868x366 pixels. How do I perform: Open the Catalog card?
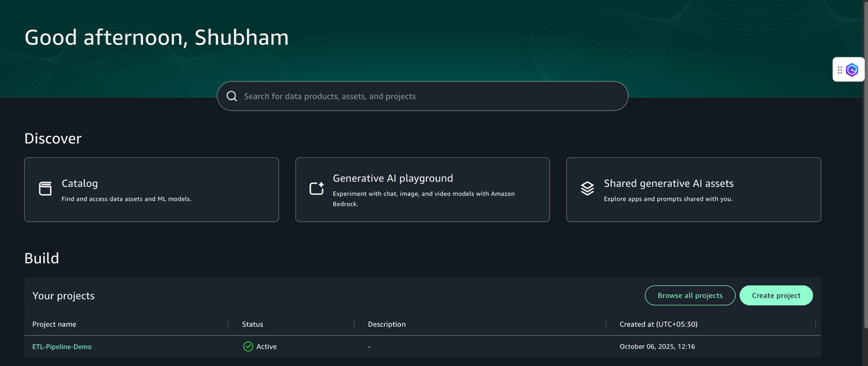pyautogui.click(x=152, y=189)
